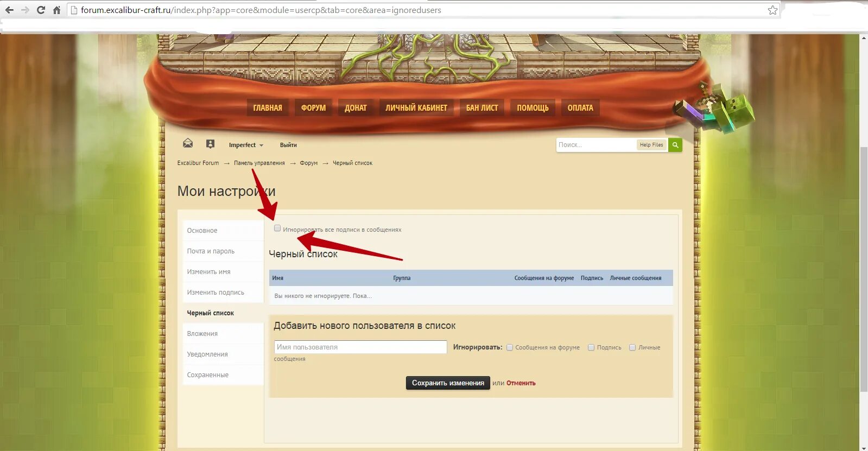Screen dimensions: 868x451
Task: Select the Сохраненные settings tab
Action: [x=223, y=375]
